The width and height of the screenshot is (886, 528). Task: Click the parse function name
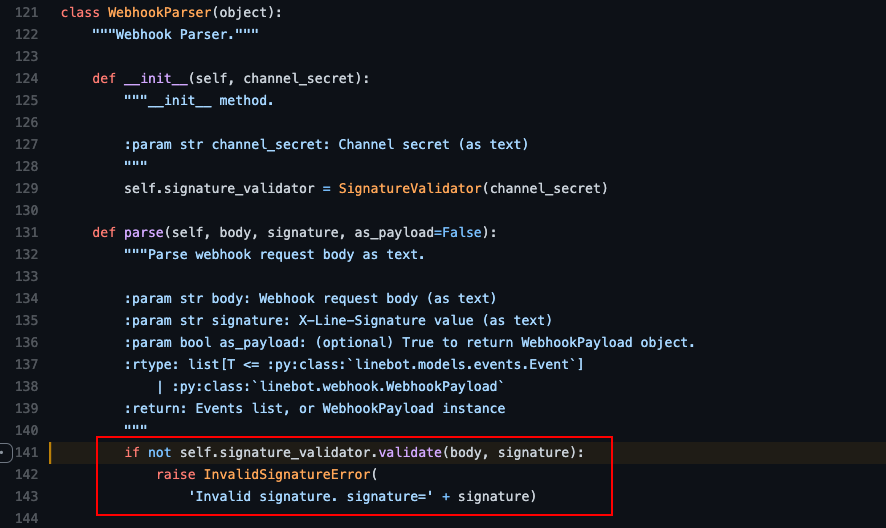[144, 232]
